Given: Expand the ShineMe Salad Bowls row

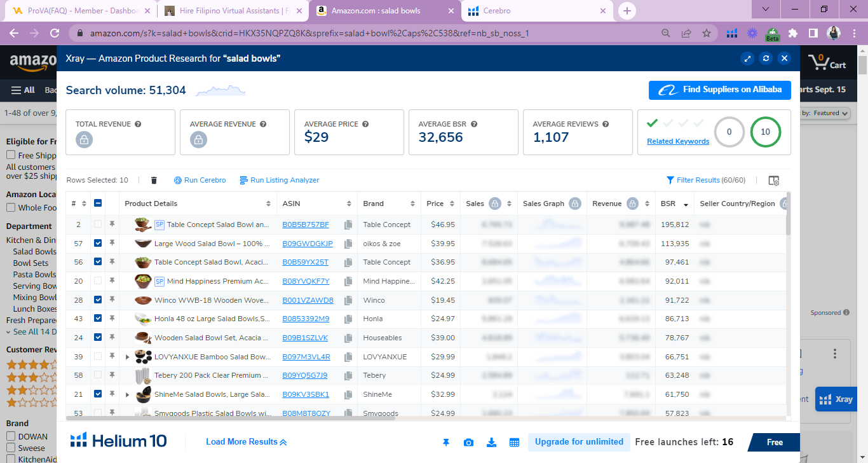Looking at the screenshot, I should pyautogui.click(x=127, y=394).
